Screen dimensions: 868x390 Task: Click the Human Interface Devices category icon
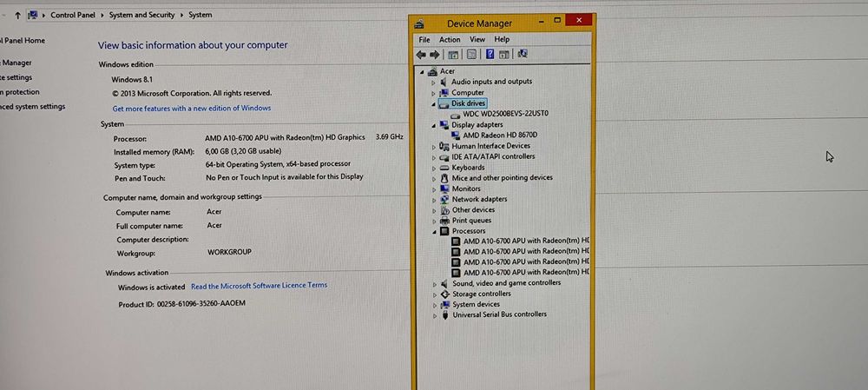pyautogui.click(x=444, y=146)
